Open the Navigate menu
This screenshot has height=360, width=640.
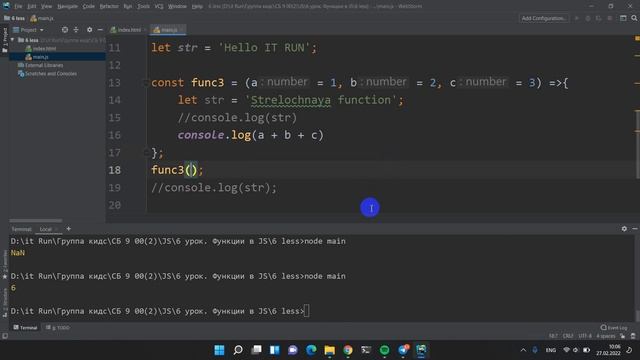[67, 6]
